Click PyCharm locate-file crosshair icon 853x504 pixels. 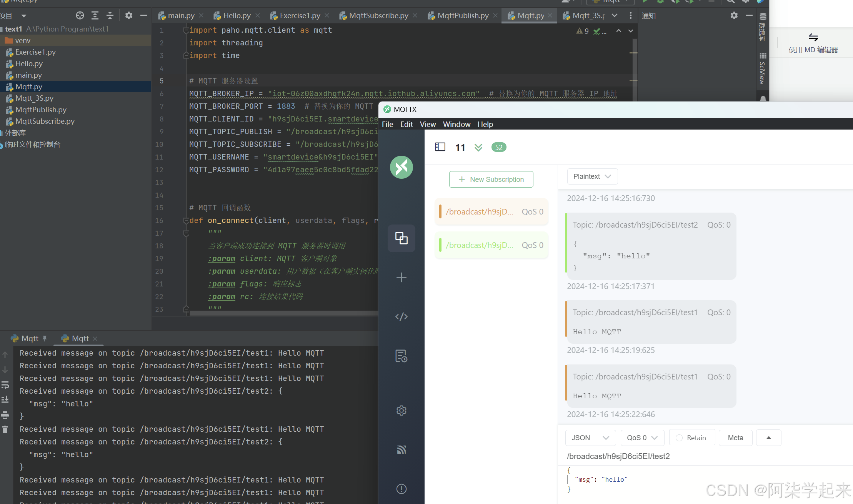tap(80, 16)
